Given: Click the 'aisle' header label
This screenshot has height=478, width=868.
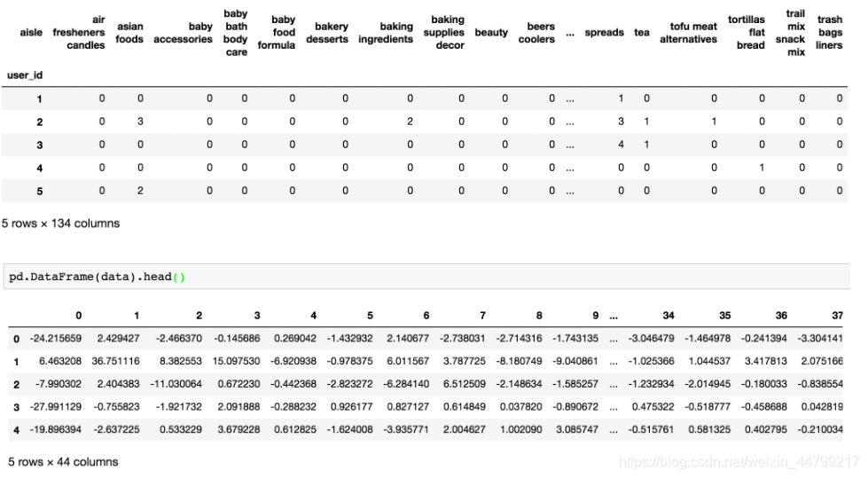Looking at the screenshot, I should coord(31,32).
